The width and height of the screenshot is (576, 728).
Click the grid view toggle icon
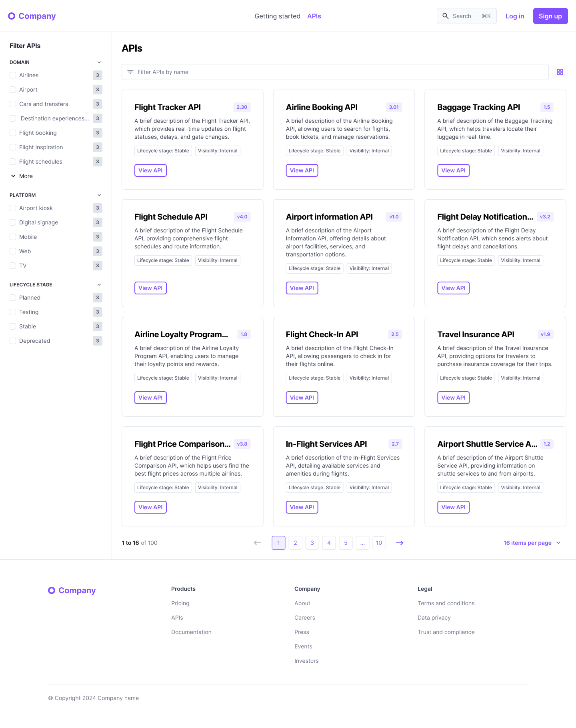560,72
